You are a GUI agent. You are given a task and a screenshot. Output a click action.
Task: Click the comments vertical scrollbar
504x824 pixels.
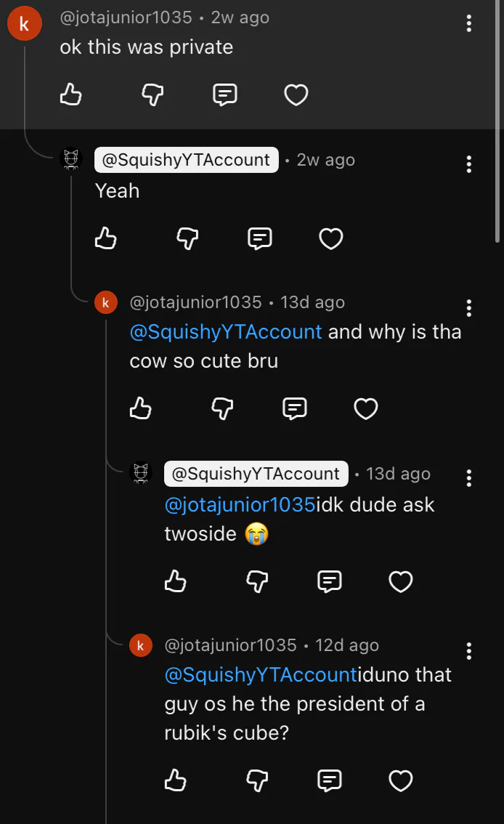497,124
